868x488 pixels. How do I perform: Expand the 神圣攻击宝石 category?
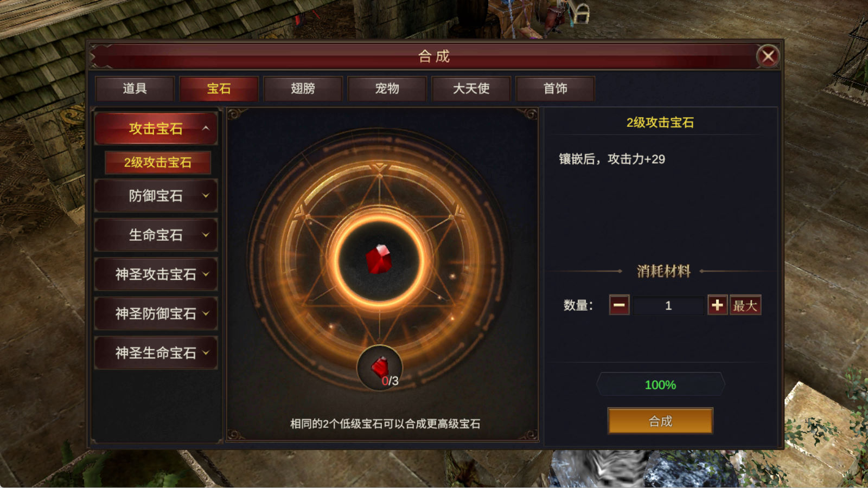(156, 274)
